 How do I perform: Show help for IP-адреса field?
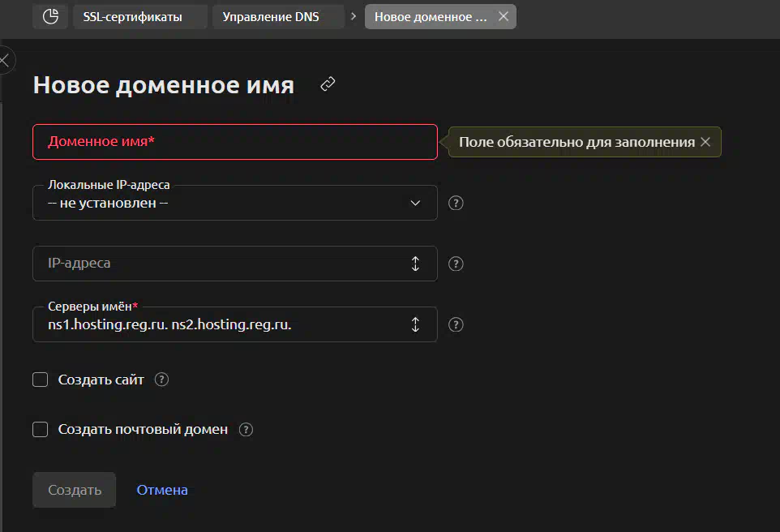pos(456,264)
